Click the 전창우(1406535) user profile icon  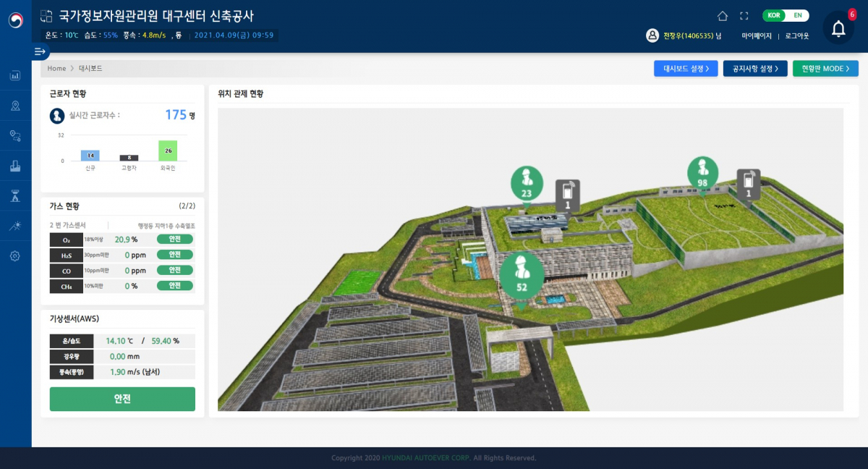(652, 33)
